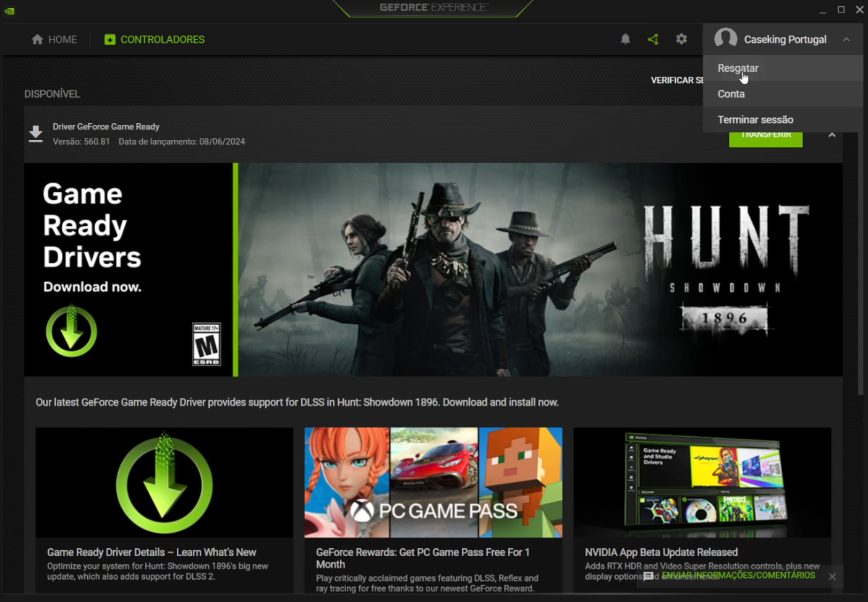Viewport: 868px width, 602px height.
Task: Open settings with the gear icon
Action: [x=681, y=38]
